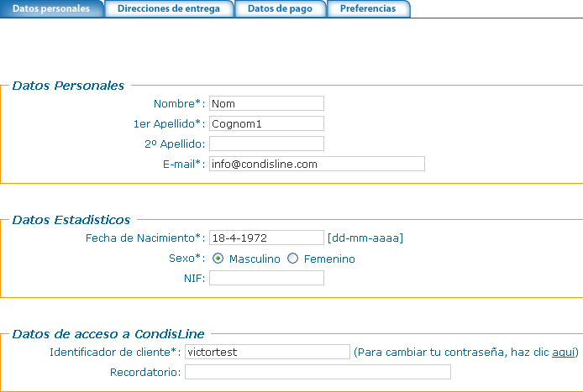583x392 pixels.
Task: Open the Direcciones de entrega tab
Action: pos(169,9)
